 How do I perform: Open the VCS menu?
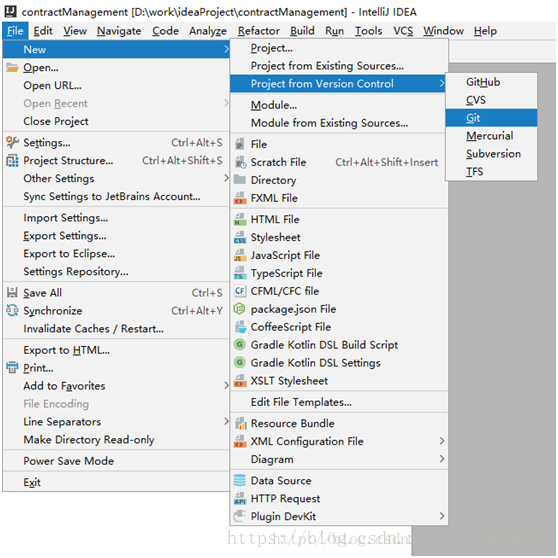tap(403, 31)
